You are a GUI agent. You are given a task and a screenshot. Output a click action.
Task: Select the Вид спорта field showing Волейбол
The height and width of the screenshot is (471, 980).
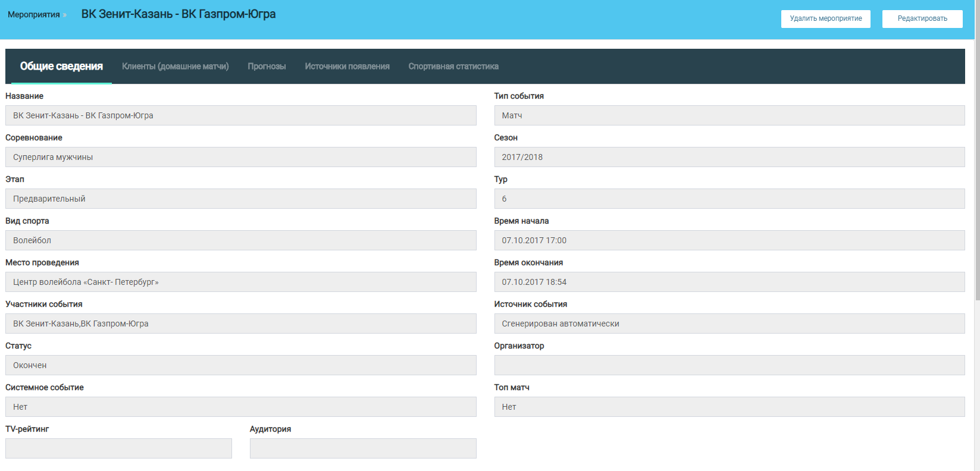point(240,240)
